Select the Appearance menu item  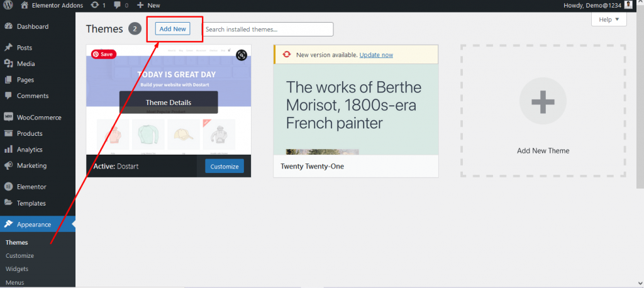pos(38,224)
